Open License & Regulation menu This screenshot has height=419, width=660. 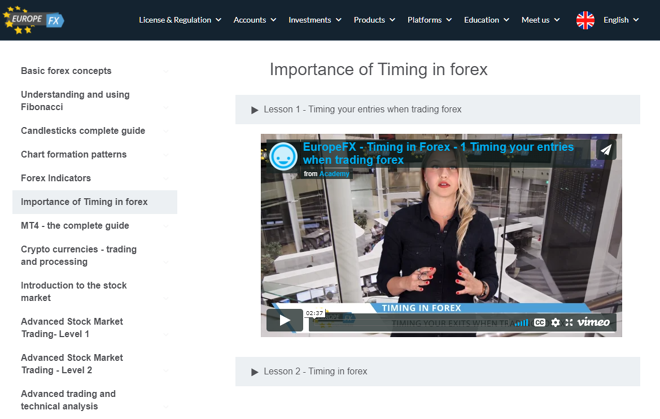pyautogui.click(x=180, y=20)
